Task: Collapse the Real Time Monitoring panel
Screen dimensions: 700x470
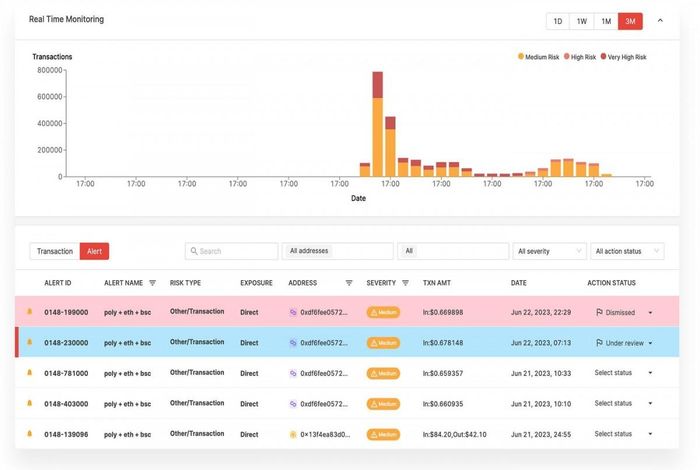Action: click(660, 21)
